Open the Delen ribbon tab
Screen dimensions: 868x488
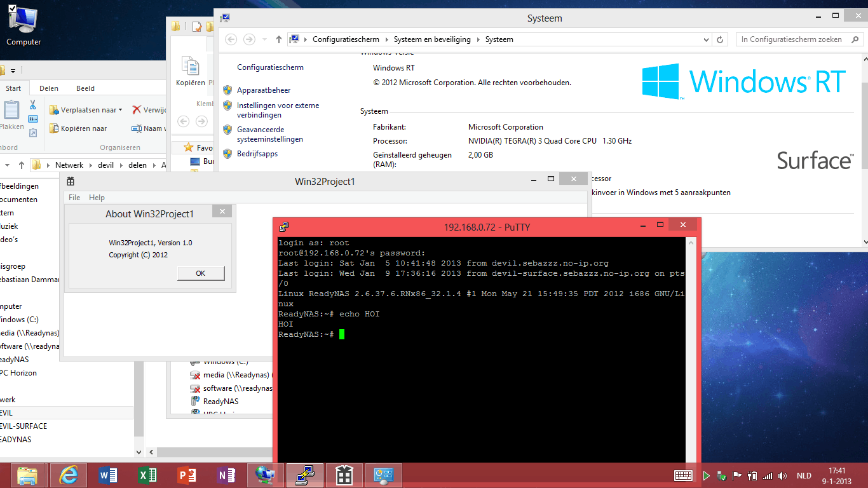[x=49, y=88]
